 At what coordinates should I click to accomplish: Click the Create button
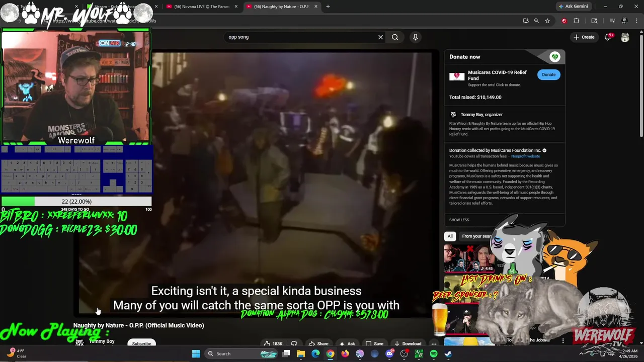click(584, 37)
